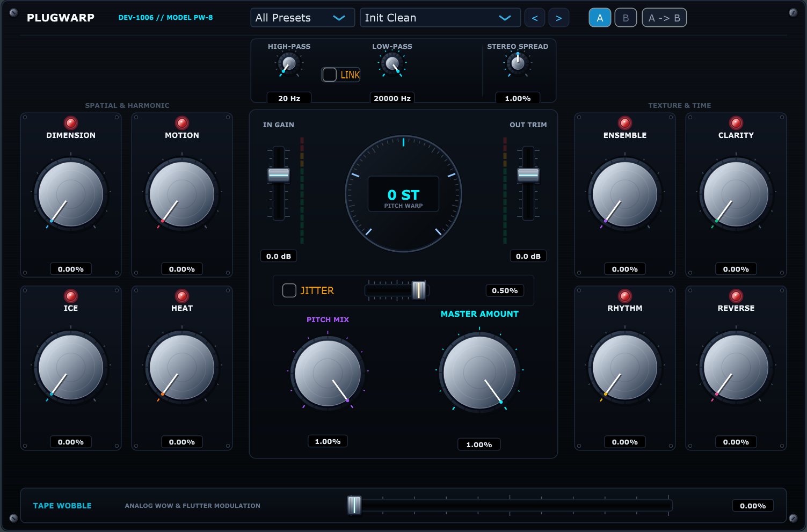Click the Jitter amount slider handle
The image size is (807, 532).
(419, 290)
